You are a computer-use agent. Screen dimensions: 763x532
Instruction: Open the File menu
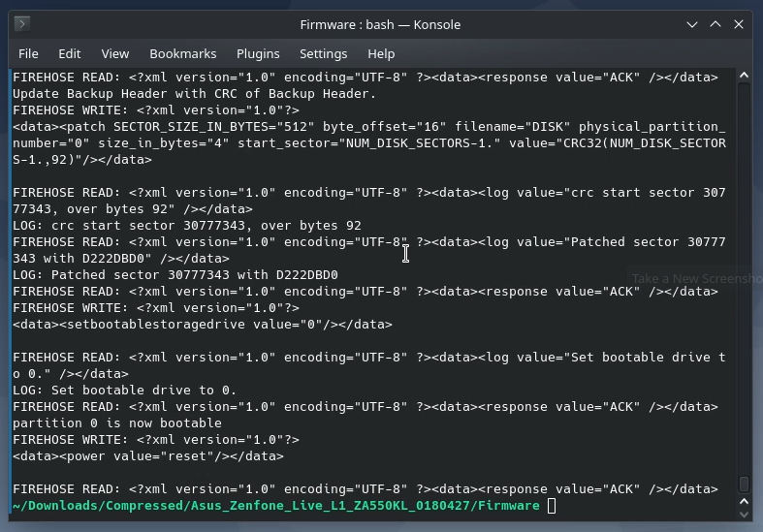click(x=28, y=54)
